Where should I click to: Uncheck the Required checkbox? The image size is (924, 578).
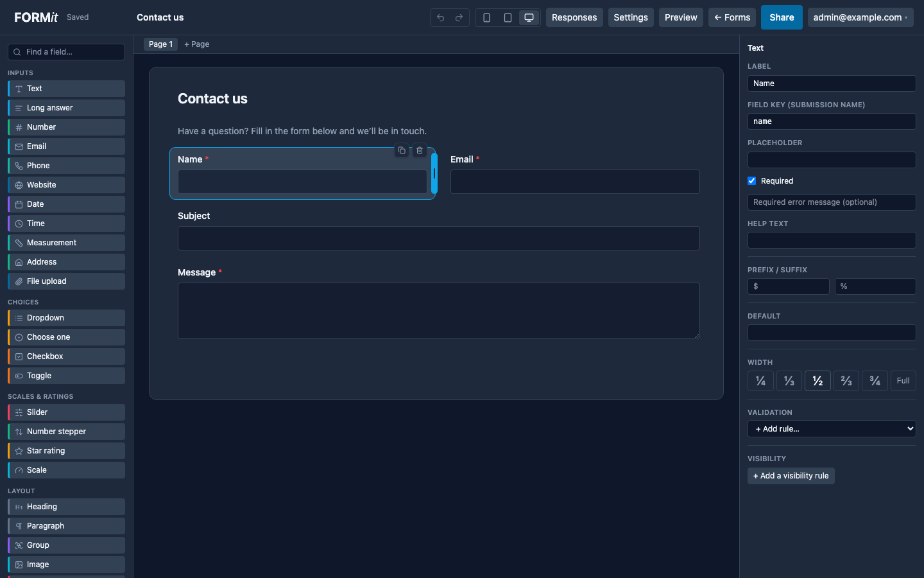pos(752,181)
